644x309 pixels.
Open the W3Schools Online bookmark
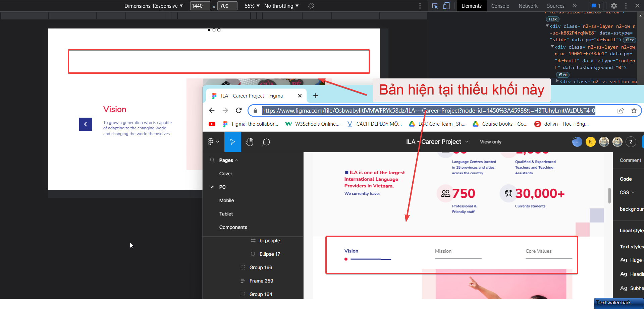(312, 124)
